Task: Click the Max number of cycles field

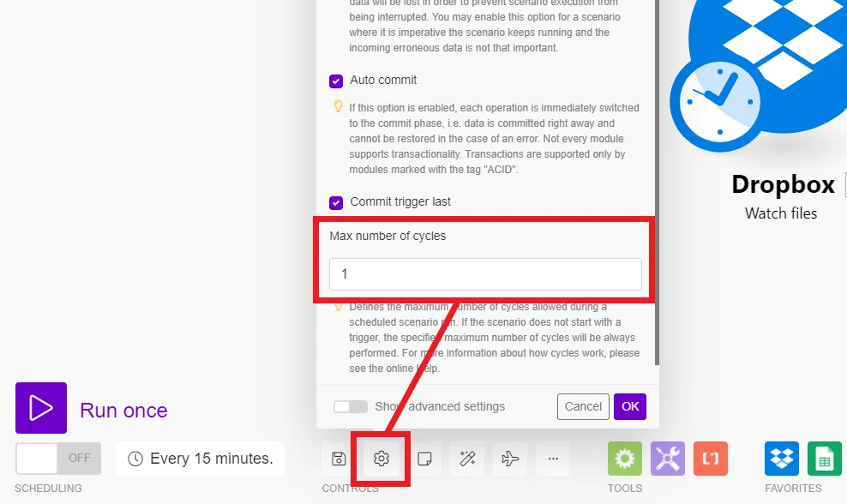Action: point(485,274)
